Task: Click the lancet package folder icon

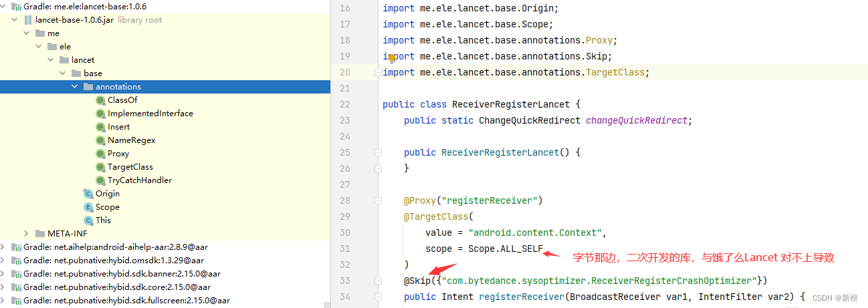Action: tap(64, 60)
